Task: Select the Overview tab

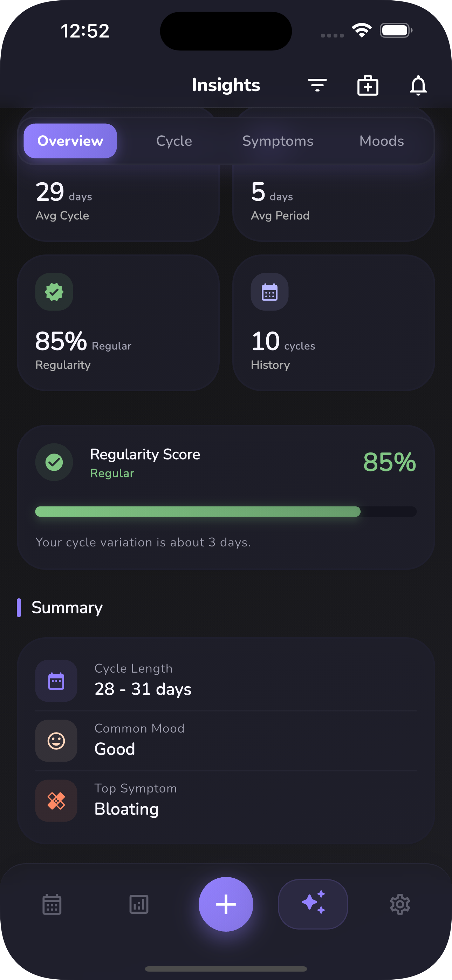Action: pyautogui.click(x=70, y=141)
